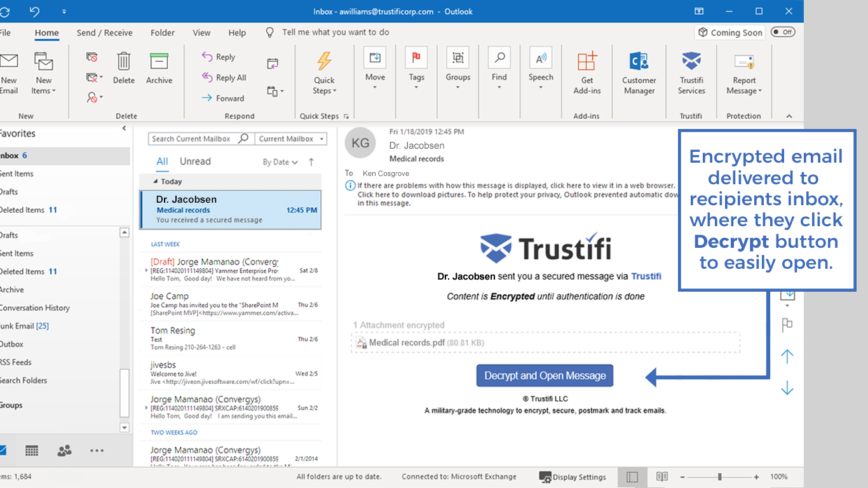The height and width of the screenshot is (488, 868).
Task: Click the flag icon in the reading pane
Action: point(787,325)
